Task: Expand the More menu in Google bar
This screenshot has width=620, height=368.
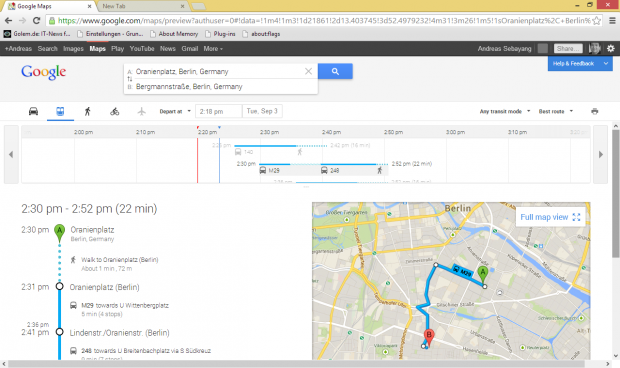Action: pyautogui.click(x=213, y=49)
